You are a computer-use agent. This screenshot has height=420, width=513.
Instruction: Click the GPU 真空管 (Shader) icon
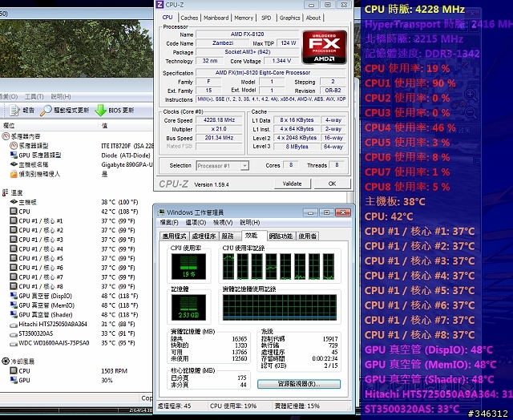point(14,314)
